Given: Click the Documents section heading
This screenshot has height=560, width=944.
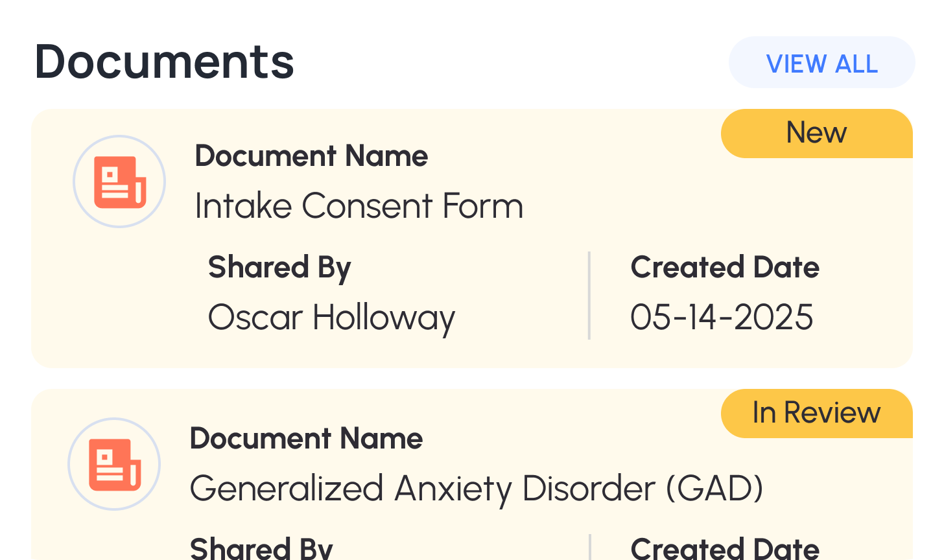Looking at the screenshot, I should point(165,62).
